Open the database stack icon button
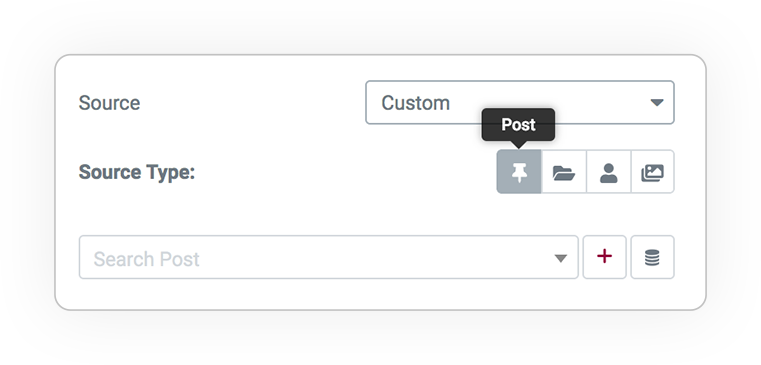Viewport: 761px width, 365px height. point(652,257)
